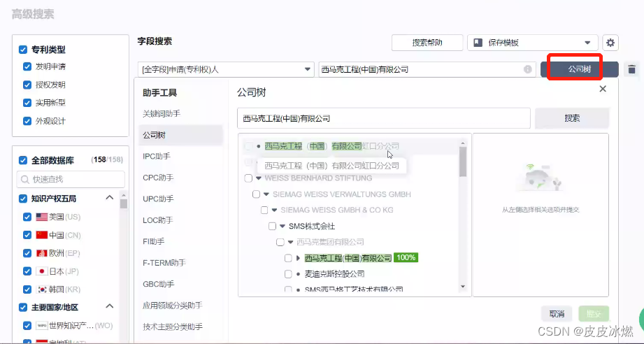Click the magnifier icon in 快速查找

[25, 180]
